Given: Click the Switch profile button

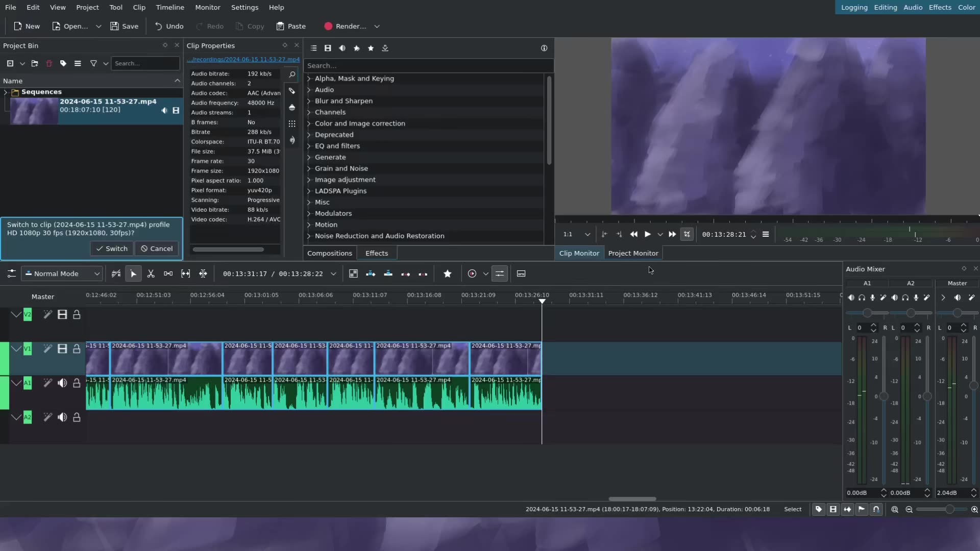Looking at the screenshot, I should pyautogui.click(x=112, y=249).
